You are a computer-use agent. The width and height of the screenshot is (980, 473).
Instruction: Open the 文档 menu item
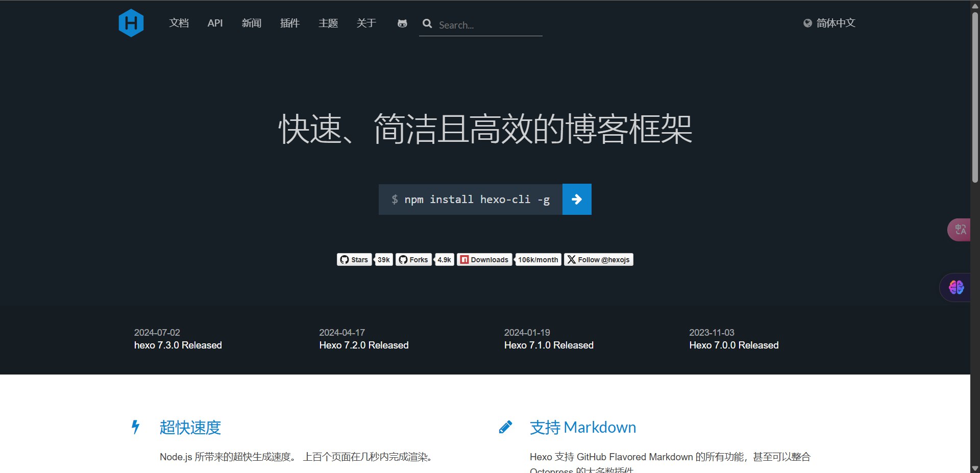pos(179,23)
